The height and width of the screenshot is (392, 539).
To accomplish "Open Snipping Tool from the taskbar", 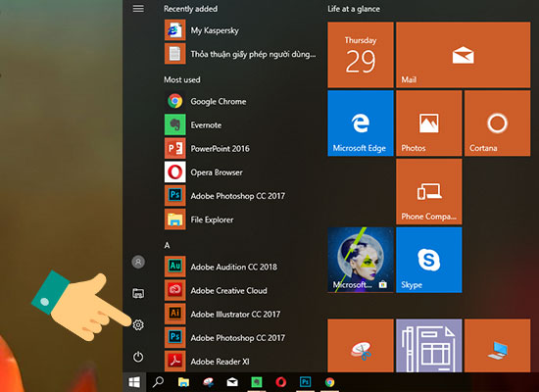I will [x=209, y=382].
